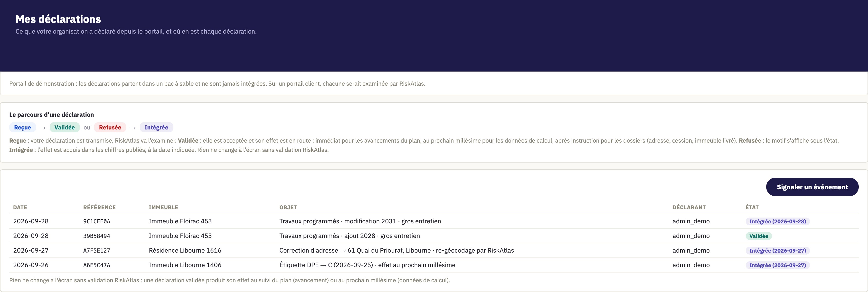
Task: Click the RÉFÉRENCE column header
Action: click(99, 208)
